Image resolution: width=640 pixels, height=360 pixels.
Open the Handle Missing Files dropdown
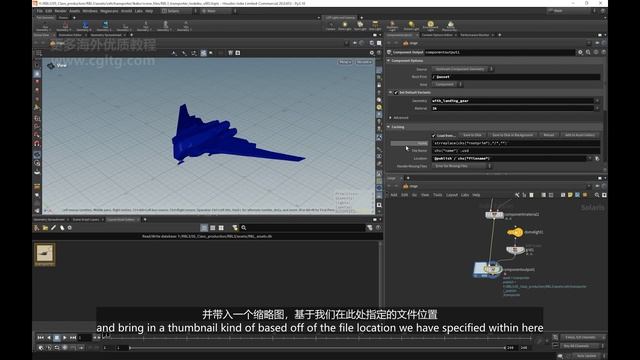click(x=462, y=166)
